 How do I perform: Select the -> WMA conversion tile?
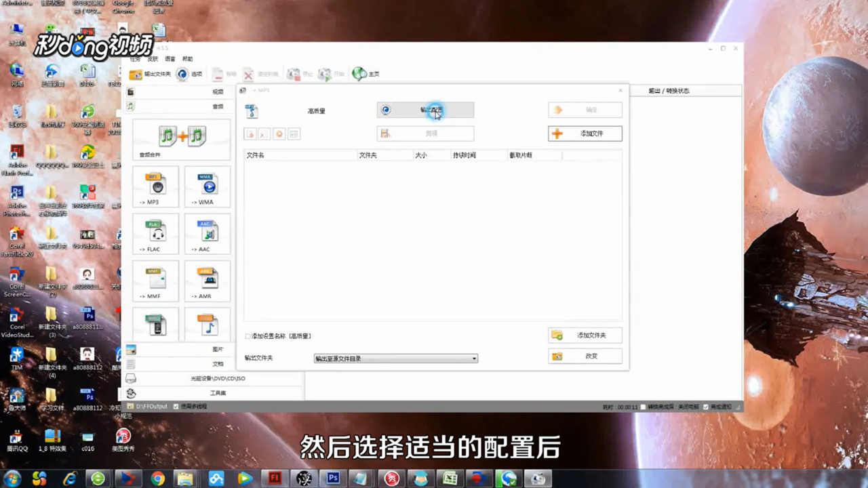tap(208, 187)
